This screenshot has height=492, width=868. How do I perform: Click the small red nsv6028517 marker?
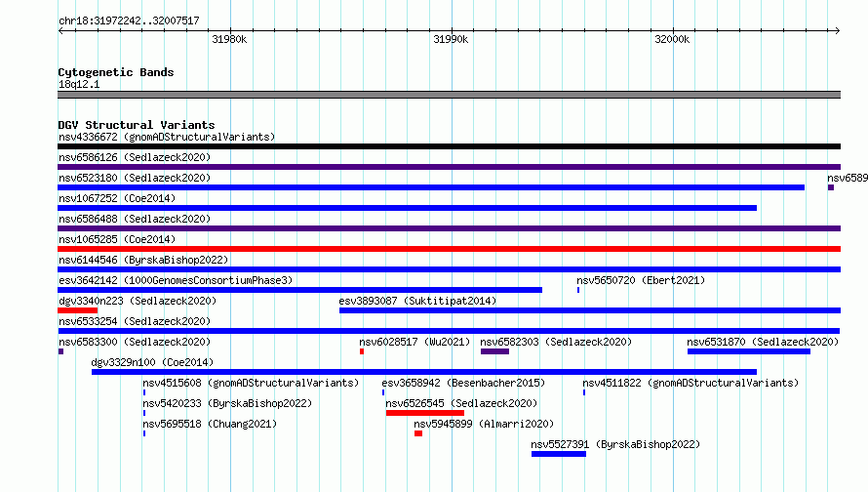(x=362, y=351)
